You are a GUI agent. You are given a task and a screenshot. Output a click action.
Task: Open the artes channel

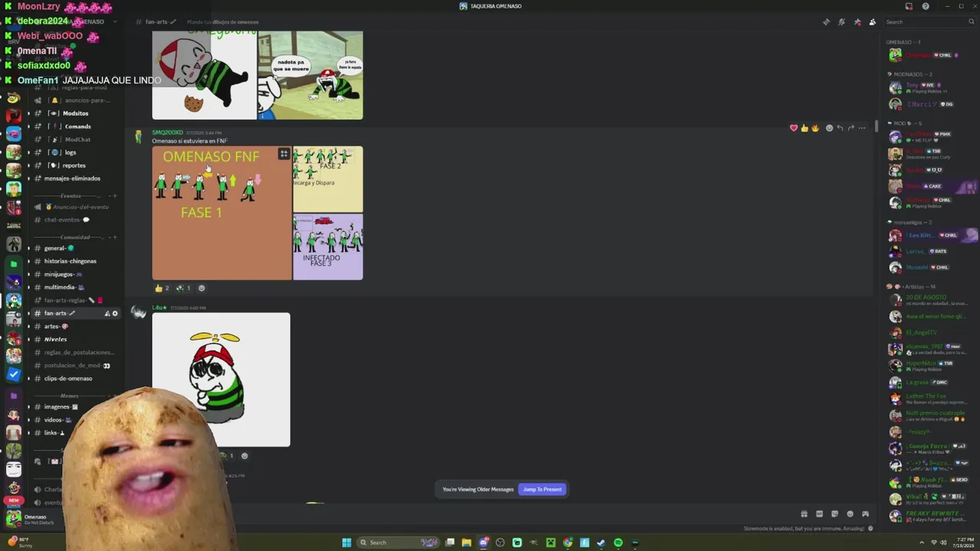(73, 326)
